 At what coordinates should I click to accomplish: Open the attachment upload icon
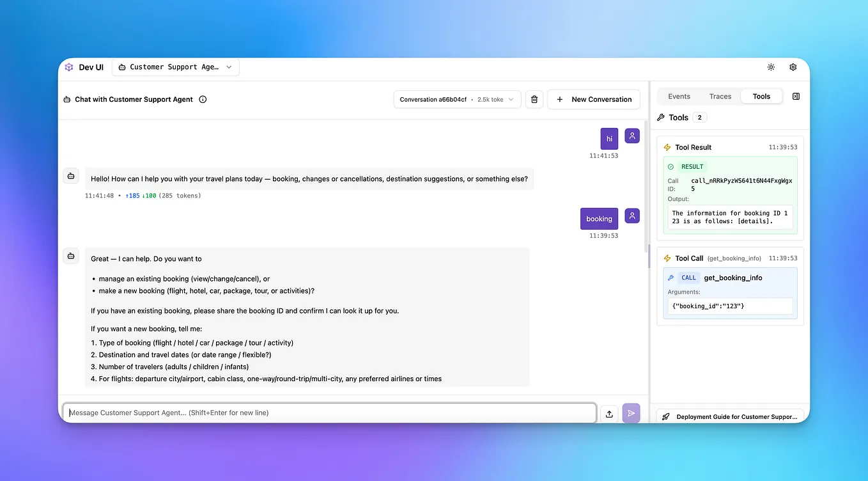[608, 413]
